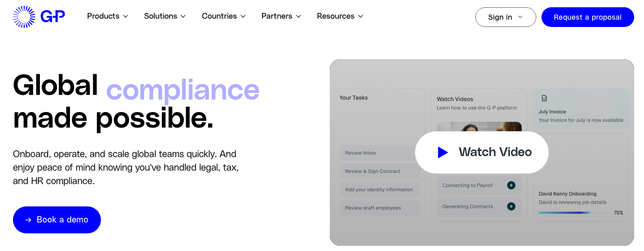Click 'Your Invoice for July is now available'
The image size is (644, 251).
tap(581, 120)
